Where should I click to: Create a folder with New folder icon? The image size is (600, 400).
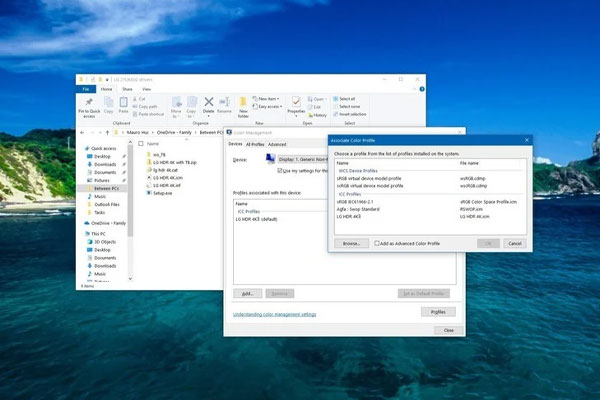click(x=243, y=102)
